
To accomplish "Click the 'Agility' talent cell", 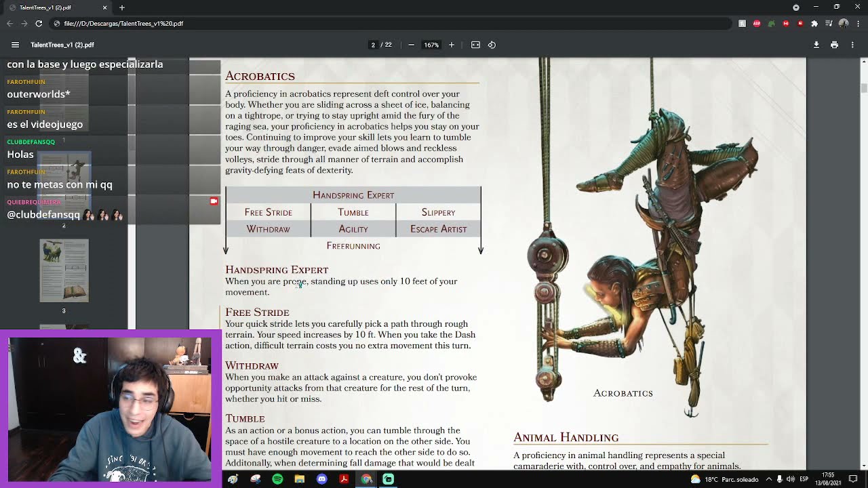I will 353,229.
